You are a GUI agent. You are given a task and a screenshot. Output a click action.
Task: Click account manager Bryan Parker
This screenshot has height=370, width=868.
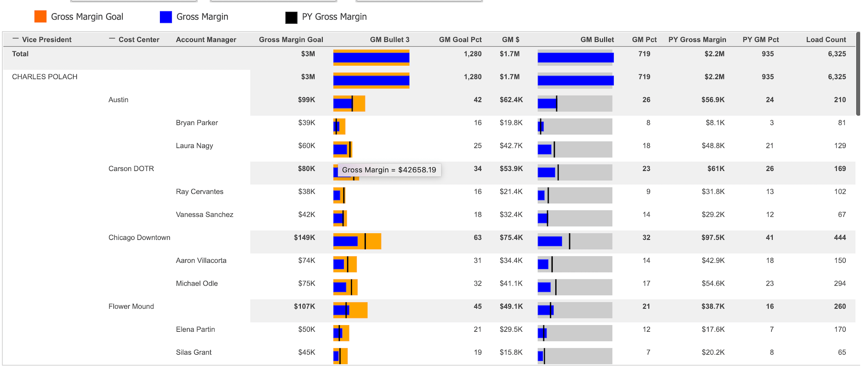(x=196, y=123)
